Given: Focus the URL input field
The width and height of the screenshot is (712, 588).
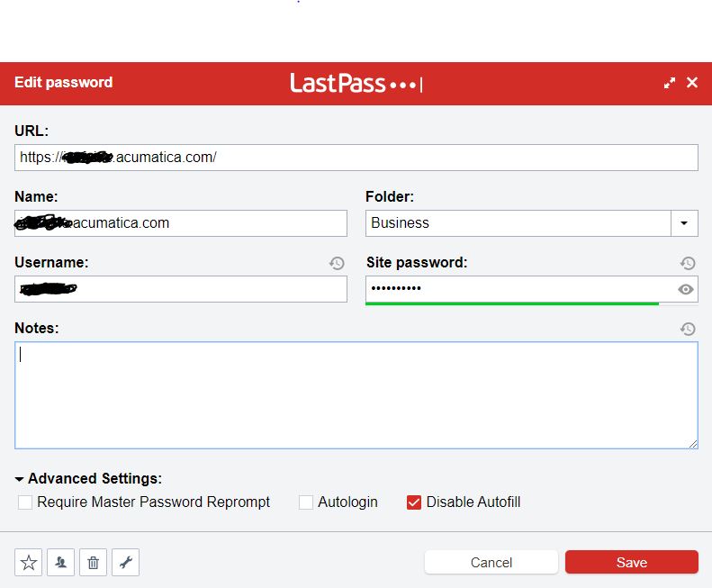Looking at the screenshot, I should (x=356, y=158).
